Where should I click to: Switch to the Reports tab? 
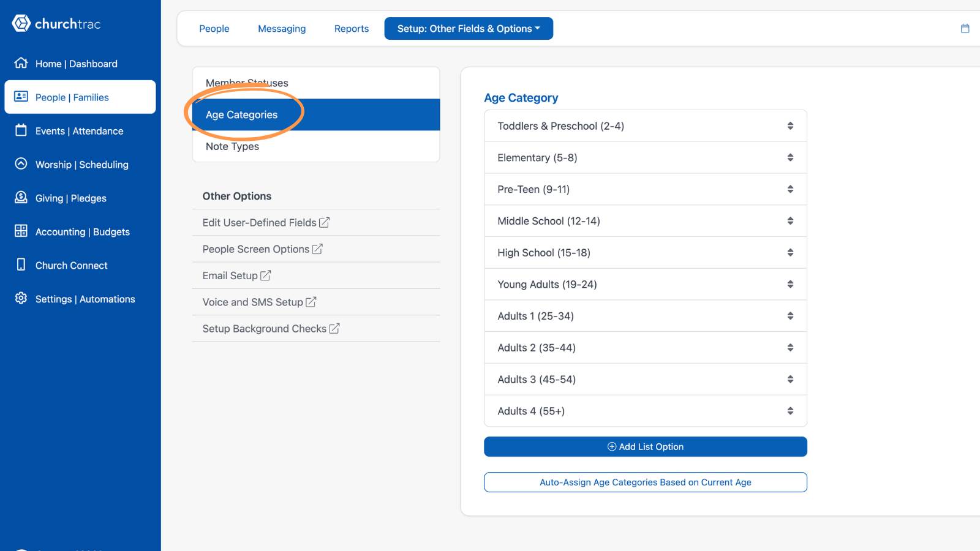[352, 28]
